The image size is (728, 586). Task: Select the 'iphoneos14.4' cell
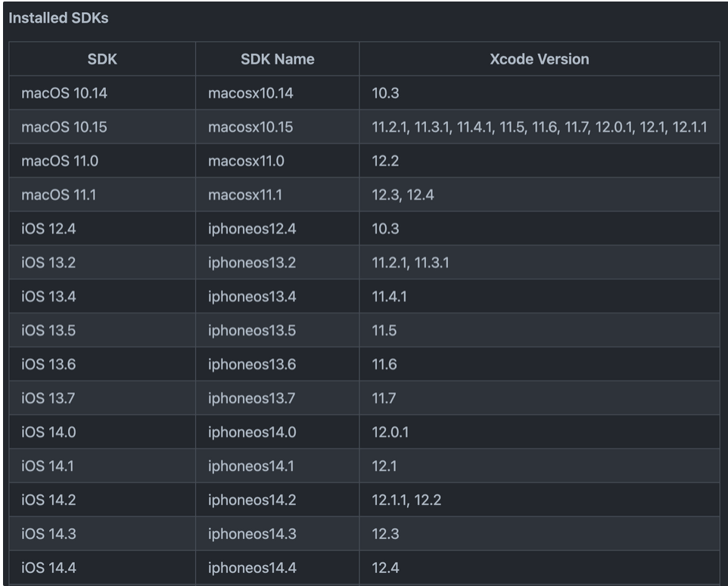point(277,567)
